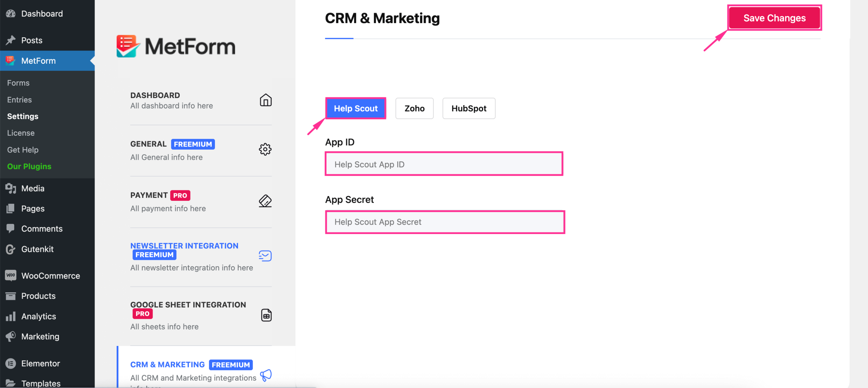Viewport: 868px width, 388px height.
Task: Open the Marketing admin menu
Action: (47, 336)
